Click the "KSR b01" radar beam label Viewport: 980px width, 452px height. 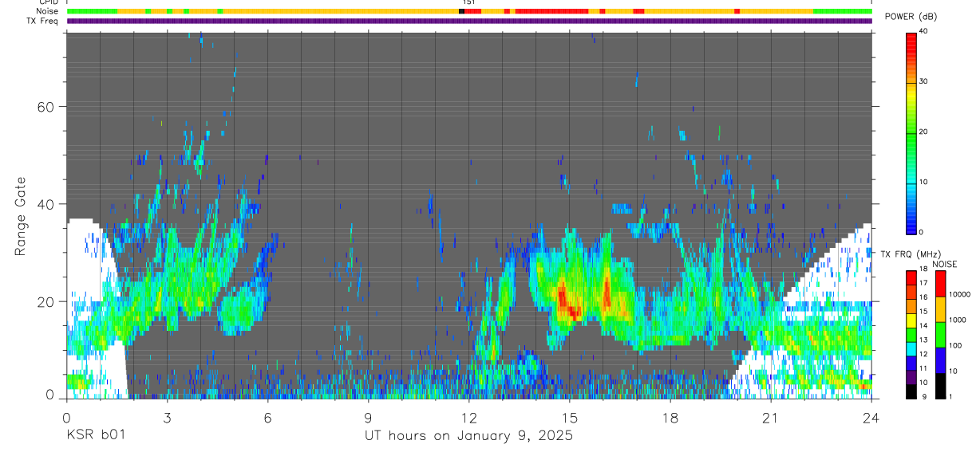(95, 436)
